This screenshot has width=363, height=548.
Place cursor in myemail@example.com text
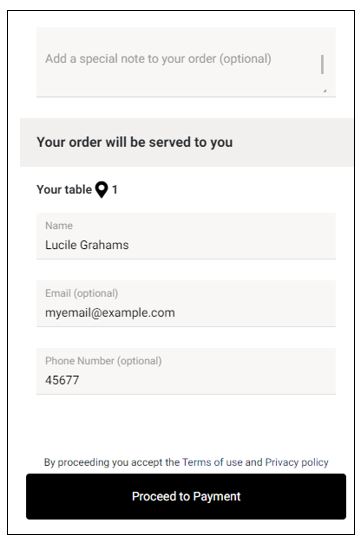pyautogui.click(x=110, y=312)
